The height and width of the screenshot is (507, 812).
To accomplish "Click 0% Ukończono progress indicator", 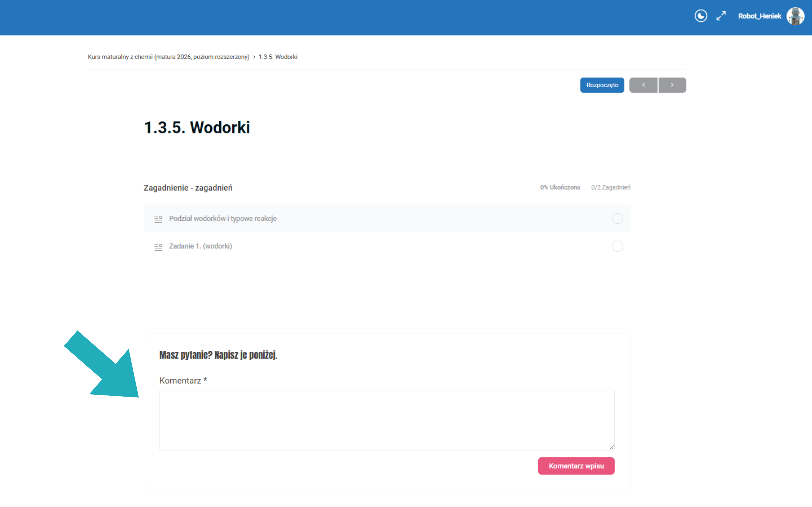I will [x=560, y=187].
